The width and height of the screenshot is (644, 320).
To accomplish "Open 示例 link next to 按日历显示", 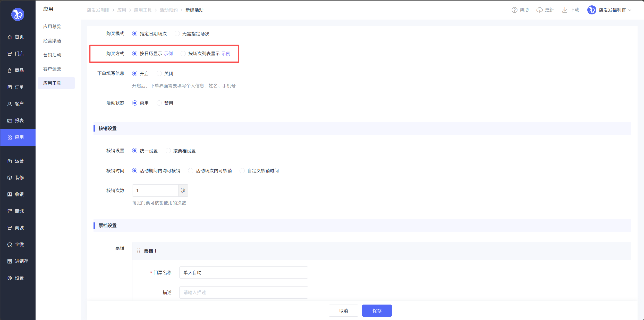I will pyautogui.click(x=168, y=54).
